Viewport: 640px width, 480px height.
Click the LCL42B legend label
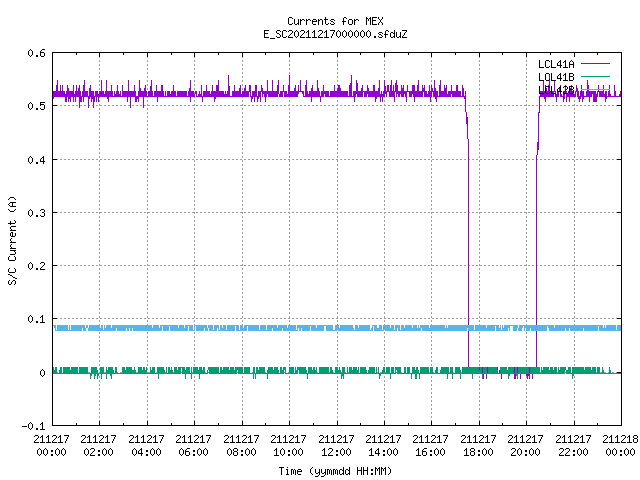coord(556,90)
